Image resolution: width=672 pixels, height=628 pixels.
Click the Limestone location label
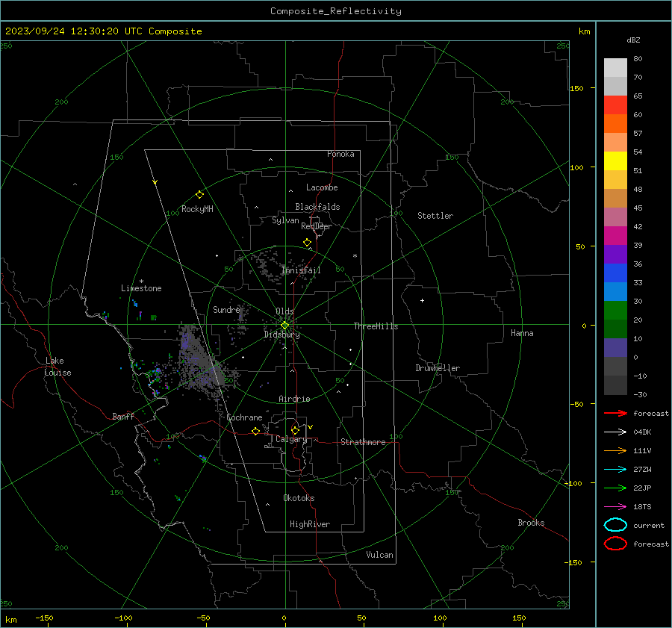[141, 288]
